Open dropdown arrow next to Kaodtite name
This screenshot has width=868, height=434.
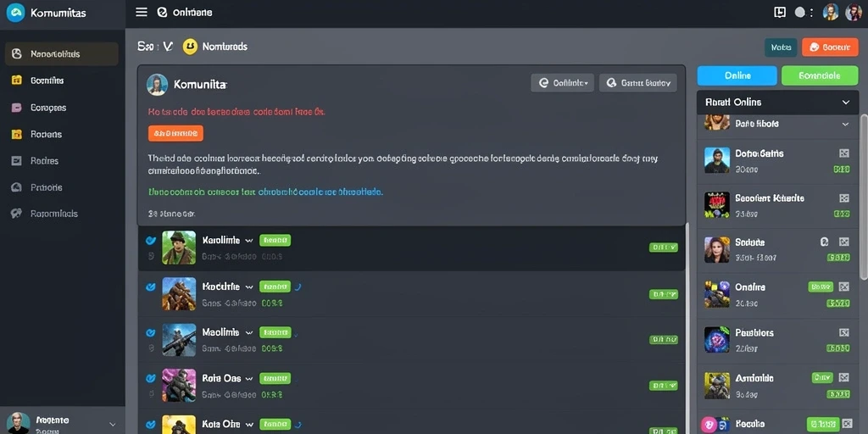click(249, 287)
